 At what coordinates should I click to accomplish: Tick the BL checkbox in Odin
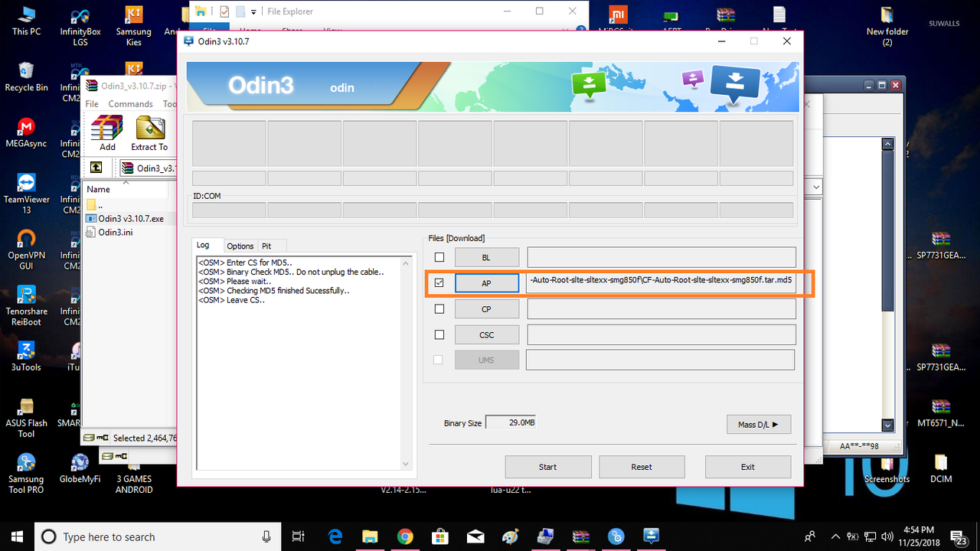tap(439, 257)
